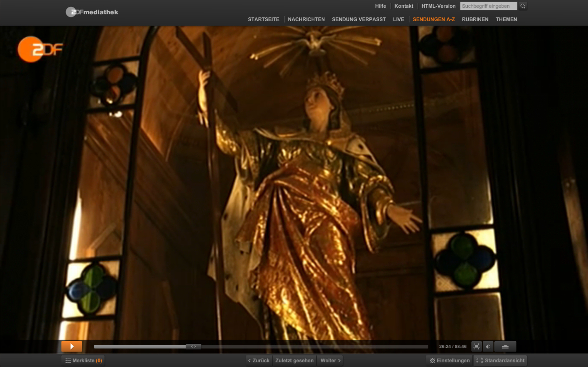Click the fullscreen icon in player controls

[476, 346]
